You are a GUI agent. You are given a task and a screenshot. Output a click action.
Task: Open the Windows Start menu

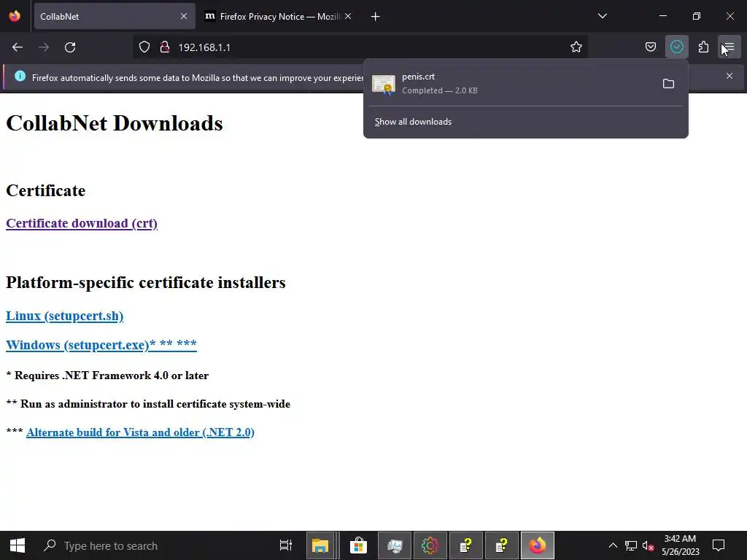pyautogui.click(x=18, y=545)
